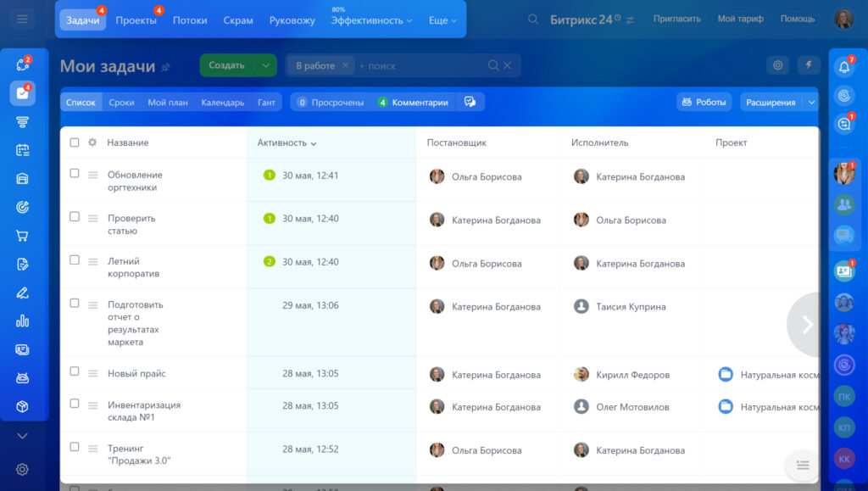The image size is (868, 491).
Task: Open task list settings gear in toolbar
Action: coord(777,65)
